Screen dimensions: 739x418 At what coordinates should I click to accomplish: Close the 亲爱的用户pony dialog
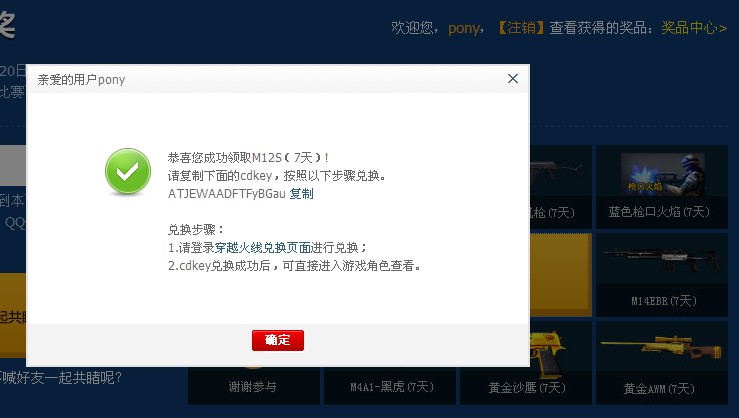click(x=513, y=79)
